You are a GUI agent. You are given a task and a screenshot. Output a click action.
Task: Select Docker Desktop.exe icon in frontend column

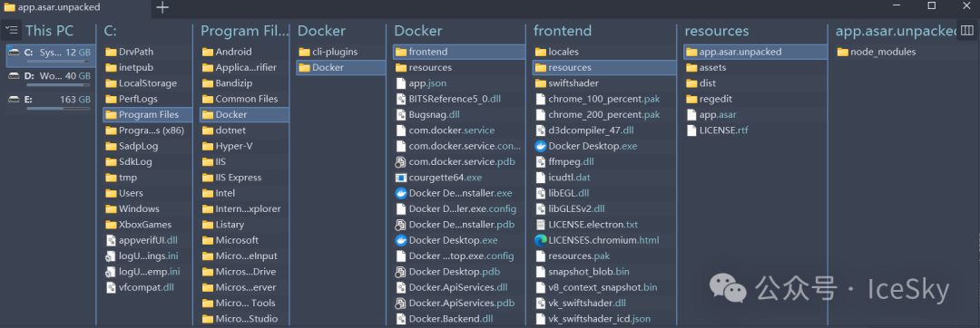(541, 146)
